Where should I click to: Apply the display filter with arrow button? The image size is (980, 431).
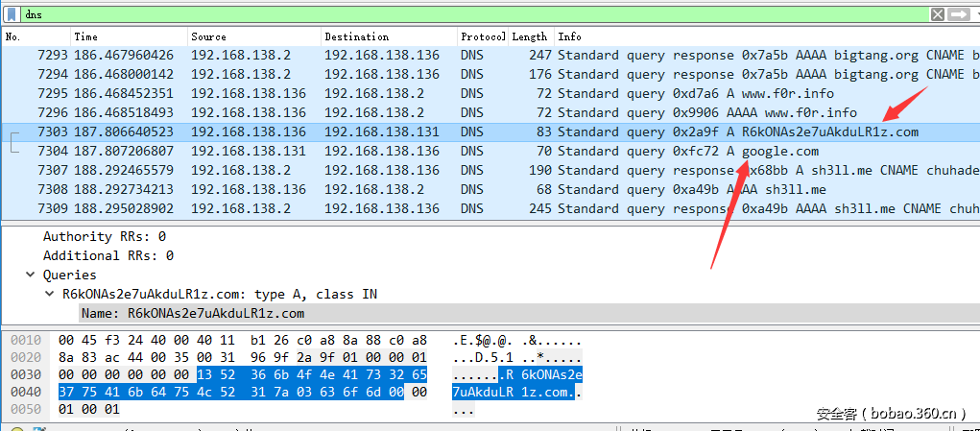[957, 14]
